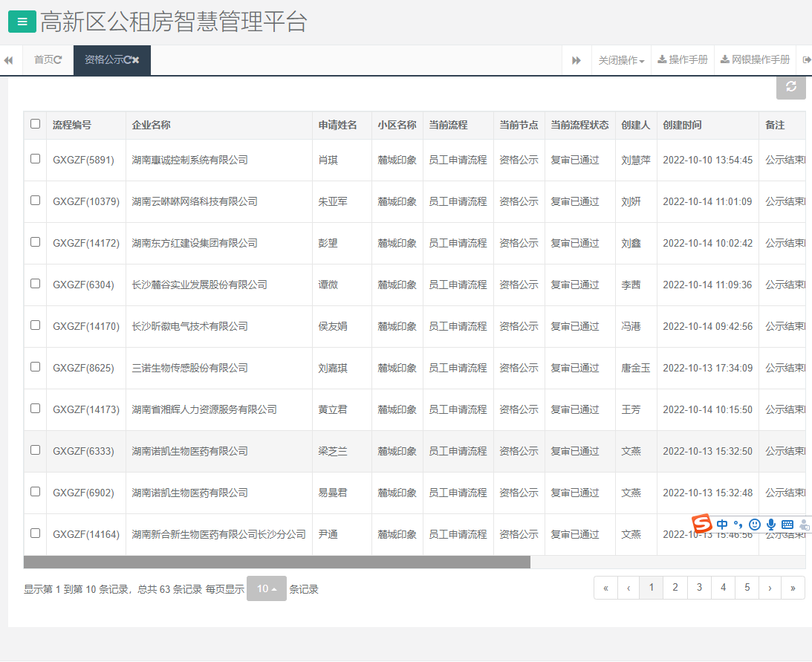Open the per-page count dropdown showing 10
This screenshot has height=662, width=812.
pos(266,588)
